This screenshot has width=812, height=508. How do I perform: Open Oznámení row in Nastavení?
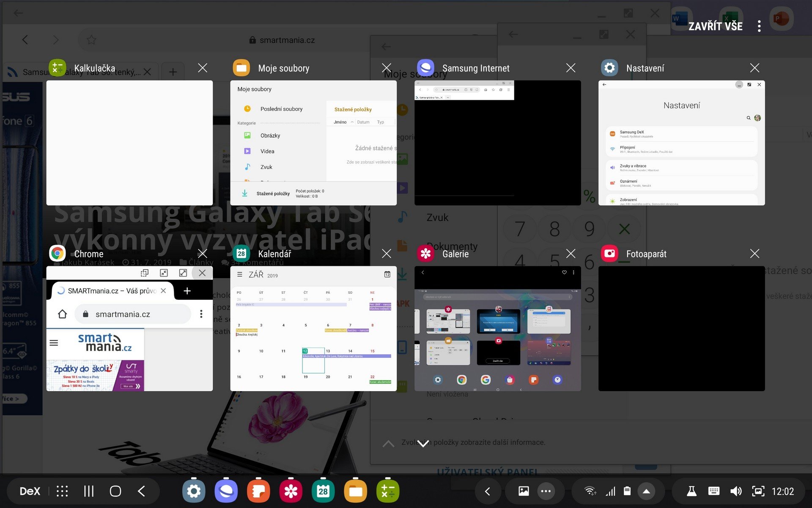point(682,183)
